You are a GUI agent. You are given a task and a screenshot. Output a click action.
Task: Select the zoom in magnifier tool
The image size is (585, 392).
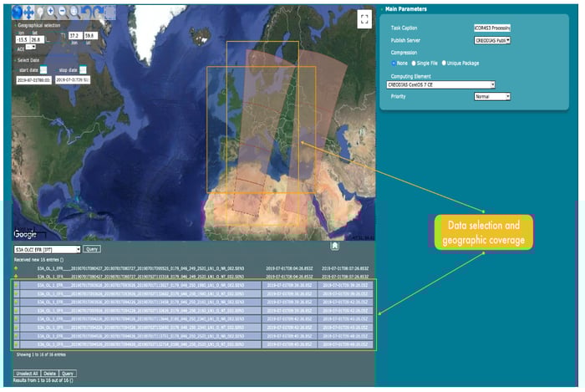[51, 12]
